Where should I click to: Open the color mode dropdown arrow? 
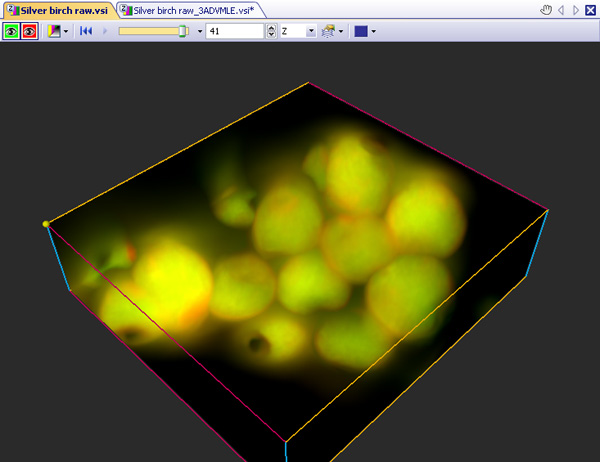(66, 31)
